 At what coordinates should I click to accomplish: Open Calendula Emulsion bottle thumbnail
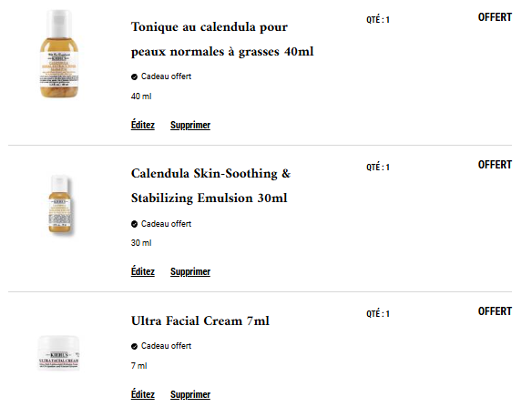coord(60,204)
